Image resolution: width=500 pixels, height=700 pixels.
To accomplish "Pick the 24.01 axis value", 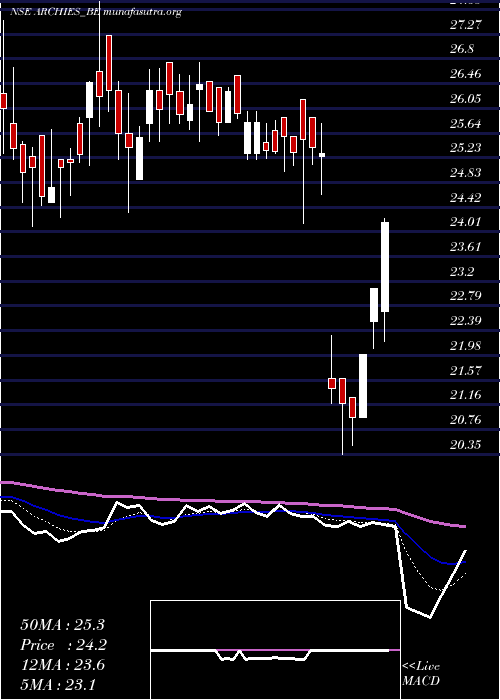I will [x=466, y=222].
